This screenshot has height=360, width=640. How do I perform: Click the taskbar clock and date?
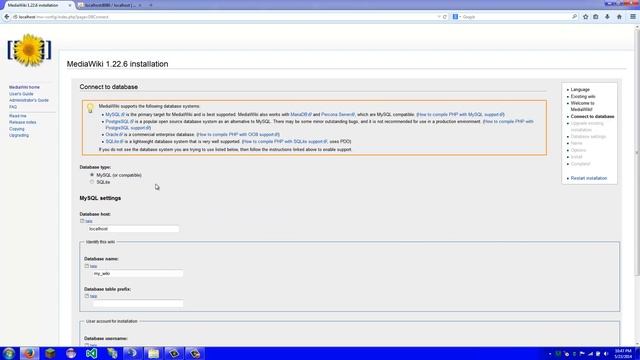coord(623,353)
